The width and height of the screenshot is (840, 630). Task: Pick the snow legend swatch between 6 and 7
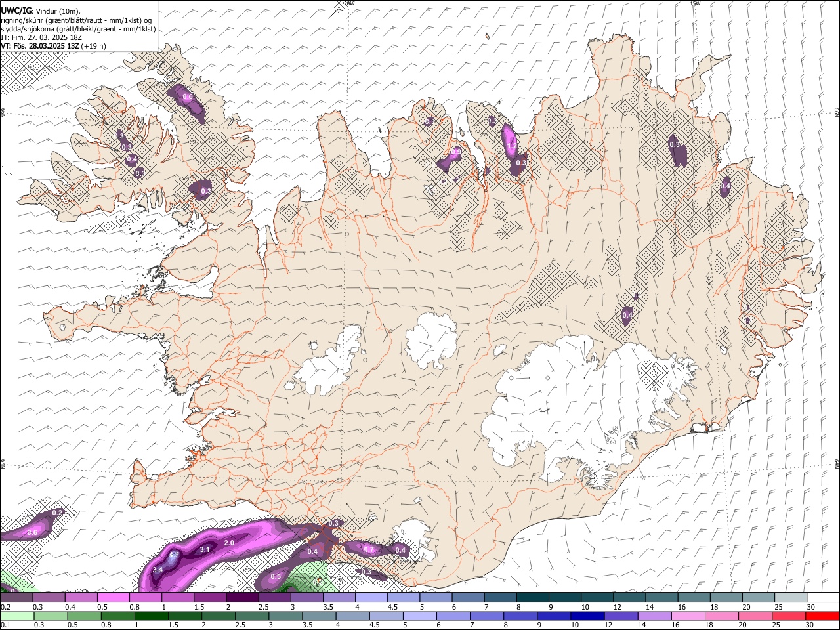point(467,597)
